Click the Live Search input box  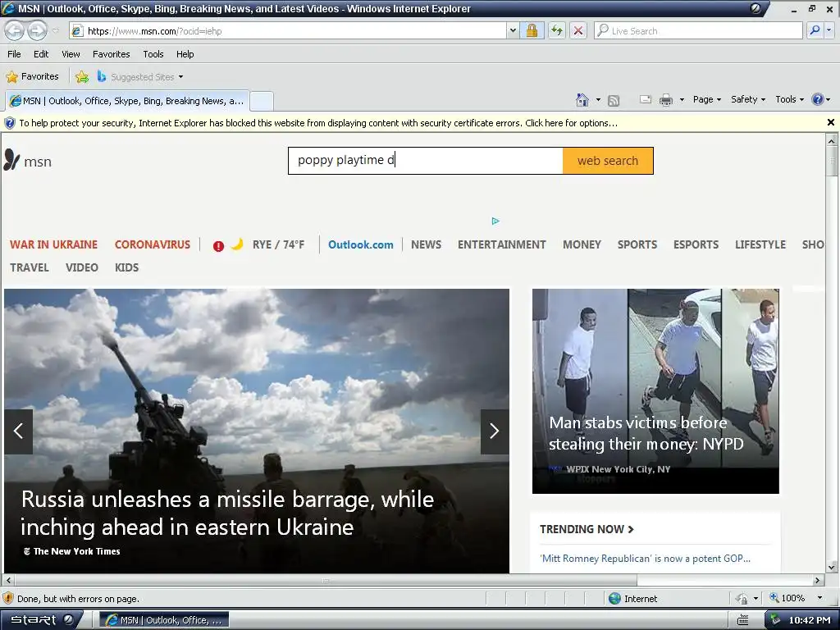[x=698, y=30]
